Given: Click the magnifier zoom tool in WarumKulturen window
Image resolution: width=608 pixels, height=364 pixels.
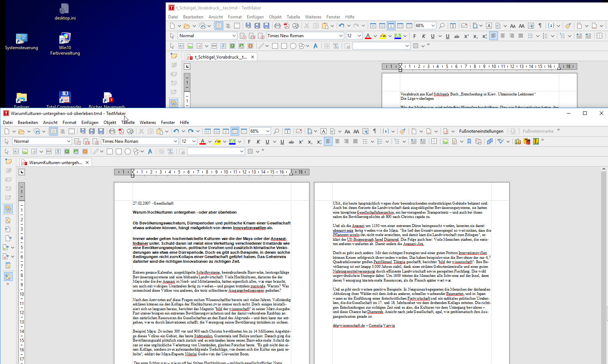Looking at the screenshot, I should pyautogui.click(x=276, y=131).
